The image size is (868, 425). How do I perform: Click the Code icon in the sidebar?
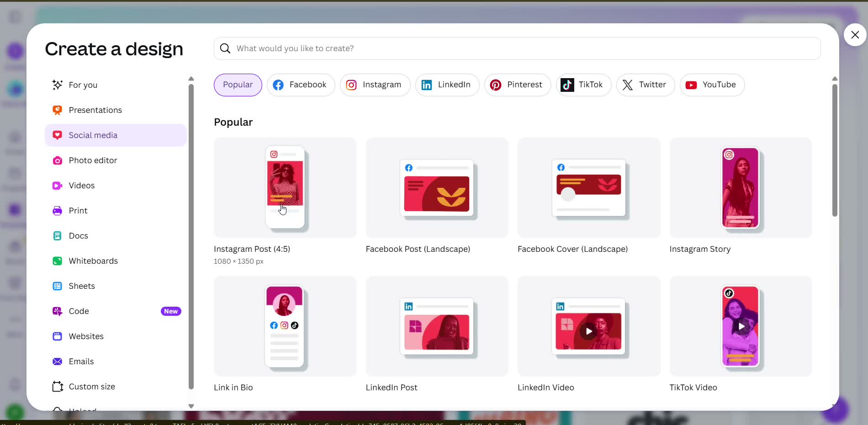coord(57,311)
